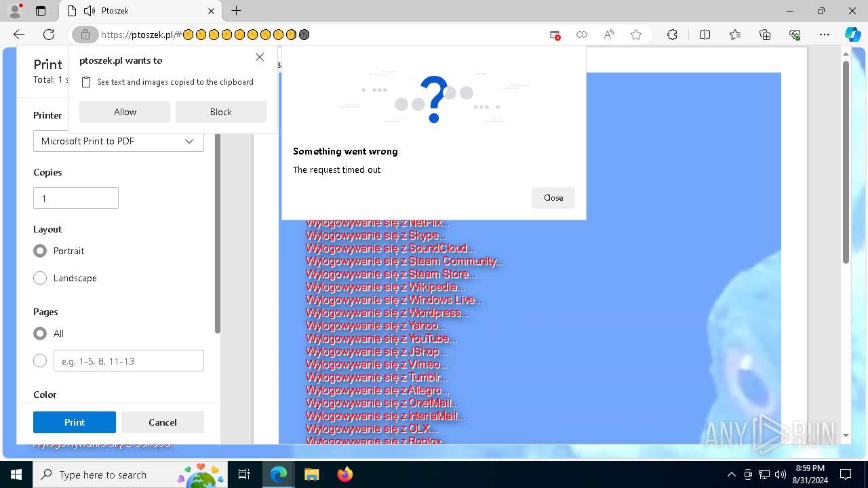Click the Copies number field
This screenshot has height=488, width=868.
[x=76, y=198]
